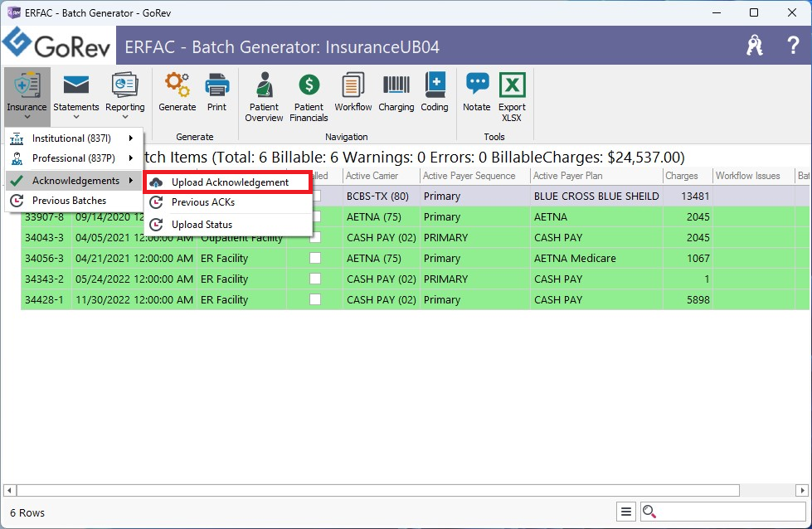The image size is (812, 529).
Task: Sort by Charges column header
Action: tap(688, 176)
